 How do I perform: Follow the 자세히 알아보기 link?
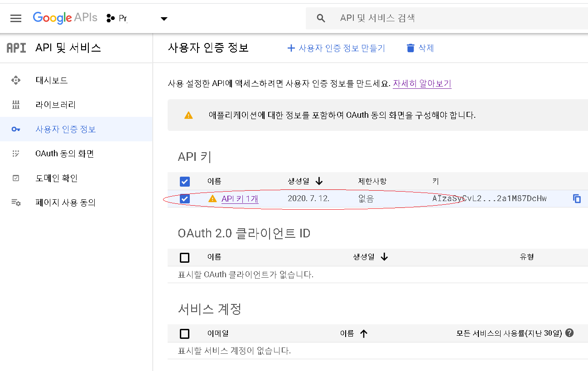422,84
